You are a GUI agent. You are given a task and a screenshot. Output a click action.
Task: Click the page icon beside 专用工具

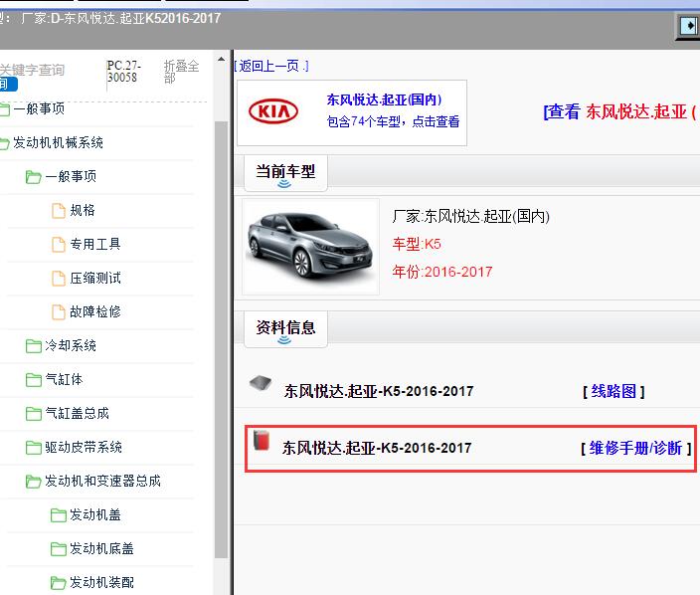[59, 245]
